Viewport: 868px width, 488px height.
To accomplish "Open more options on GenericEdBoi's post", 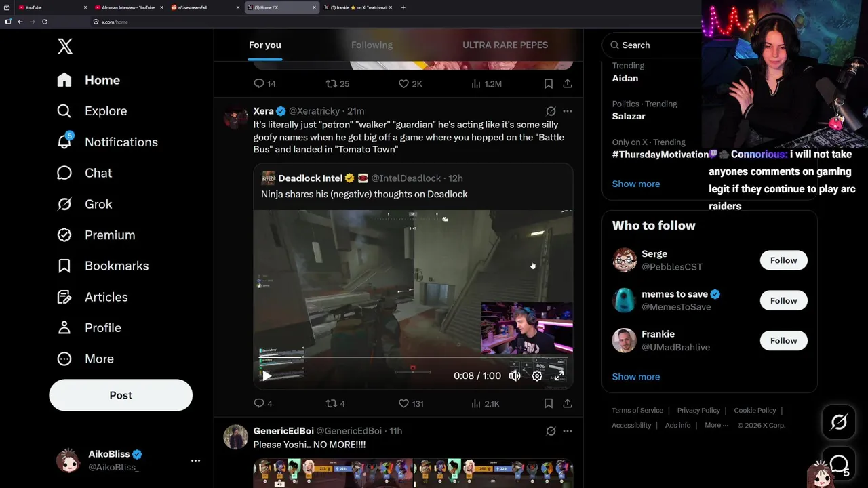I will click(568, 431).
